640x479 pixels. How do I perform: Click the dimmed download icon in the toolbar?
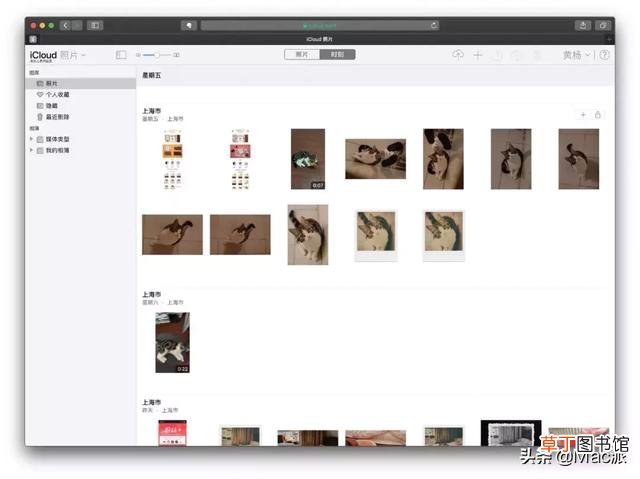pyautogui.click(x=517, y=55)
